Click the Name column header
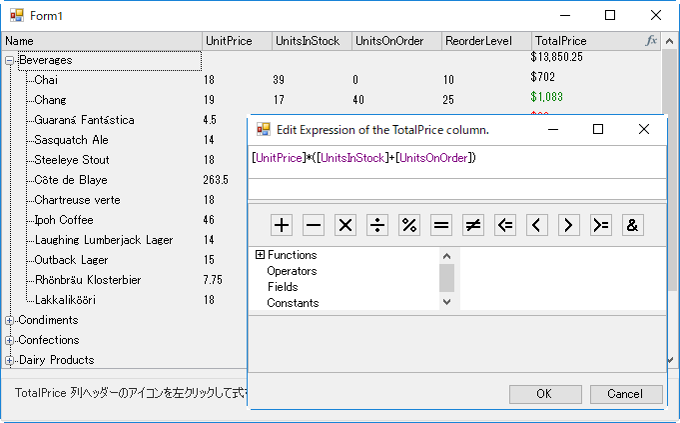This screenshot has height=423, width=680. [102, 41]
